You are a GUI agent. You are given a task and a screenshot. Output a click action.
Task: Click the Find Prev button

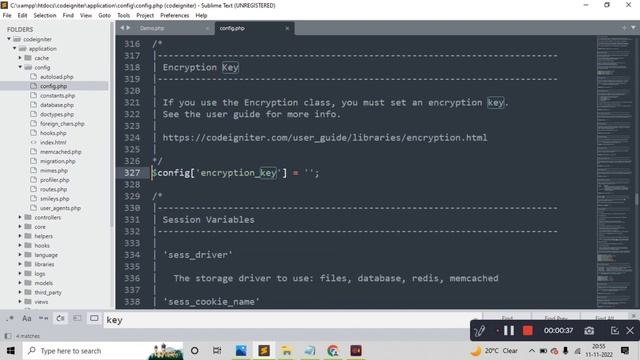pos(556,318)
